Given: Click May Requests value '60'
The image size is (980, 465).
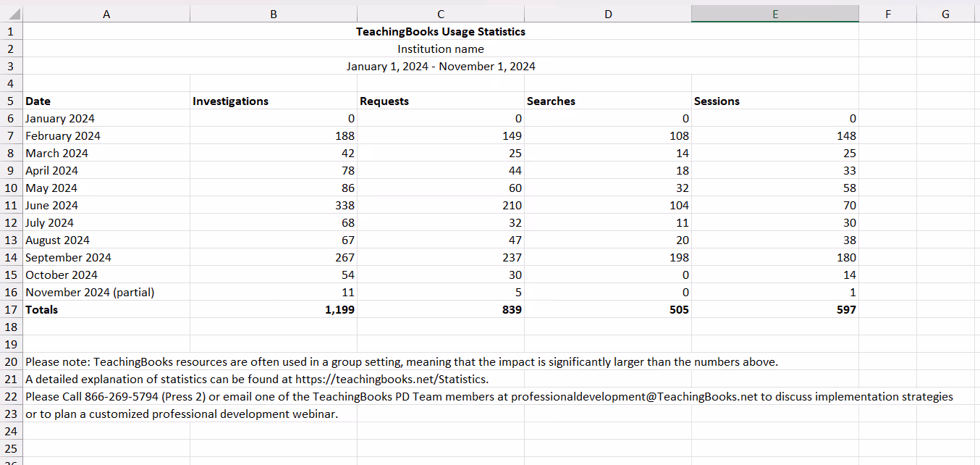Looking at the screenshot, I should click(x=441, y=188).
